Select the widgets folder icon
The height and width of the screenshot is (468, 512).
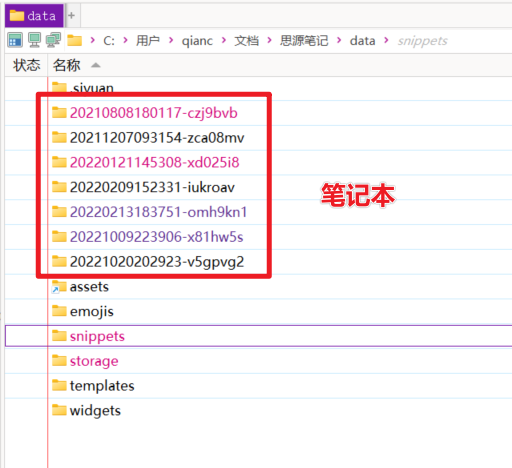point(59,410)
